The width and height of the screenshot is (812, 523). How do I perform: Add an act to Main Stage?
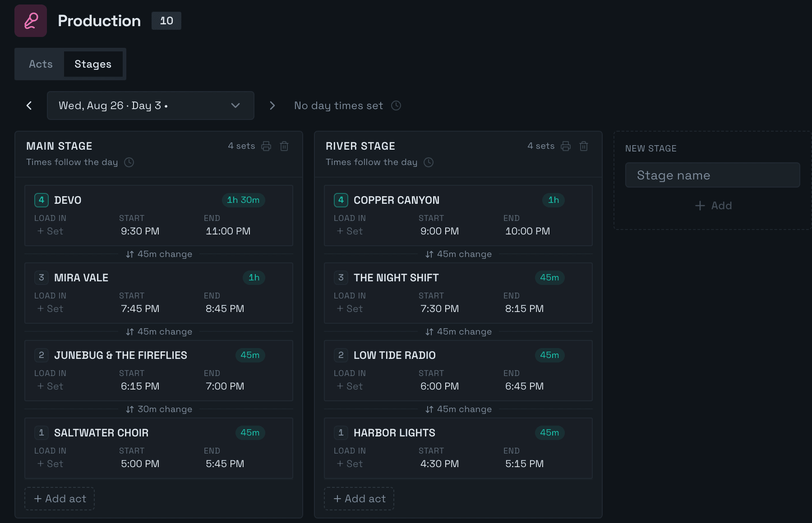(x=60, y=499)
